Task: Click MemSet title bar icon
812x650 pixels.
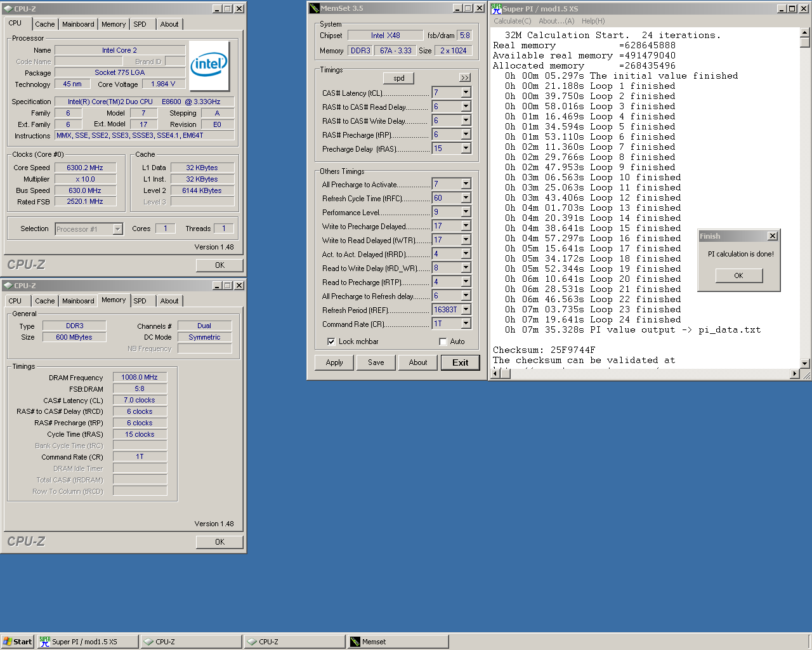Action: tap(314, 8)
